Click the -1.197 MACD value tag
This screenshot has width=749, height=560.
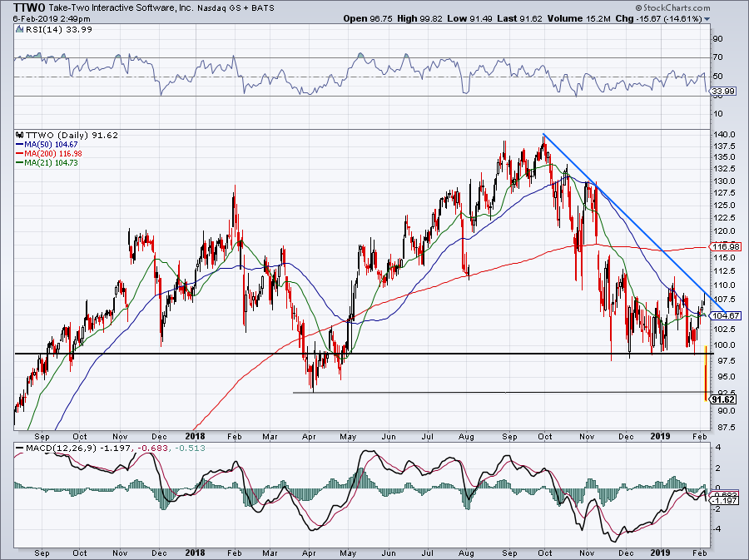(x=725, y=500)
